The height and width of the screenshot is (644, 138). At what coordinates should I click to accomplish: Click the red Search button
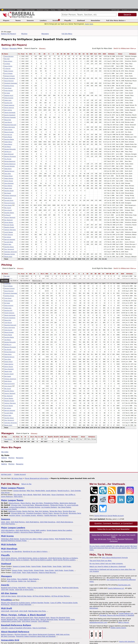(x=127, y=14)
